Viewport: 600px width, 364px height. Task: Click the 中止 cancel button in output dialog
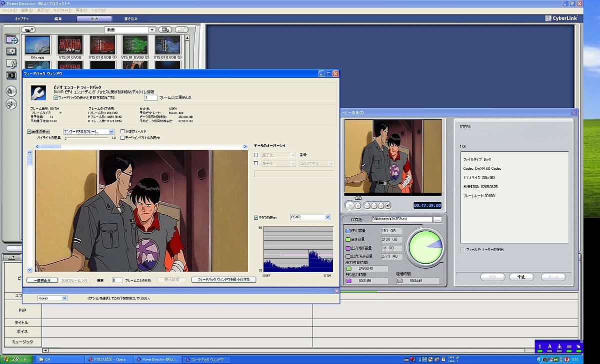[x=521, y=277]
